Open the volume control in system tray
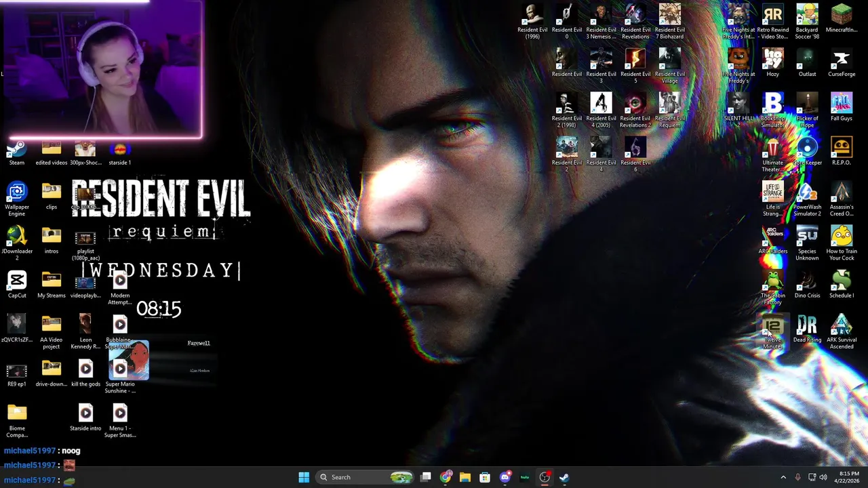The image size is (868, 488). [823, 477]
